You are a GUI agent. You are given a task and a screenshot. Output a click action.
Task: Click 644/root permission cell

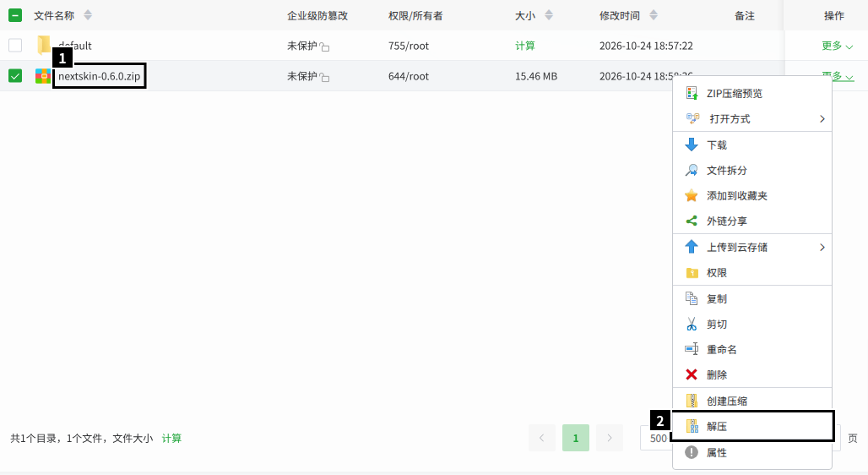[x=409, y=76]
